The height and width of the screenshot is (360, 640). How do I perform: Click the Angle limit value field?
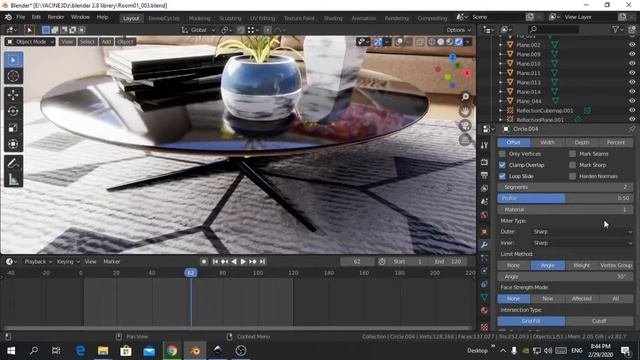[x=565, y=276]
